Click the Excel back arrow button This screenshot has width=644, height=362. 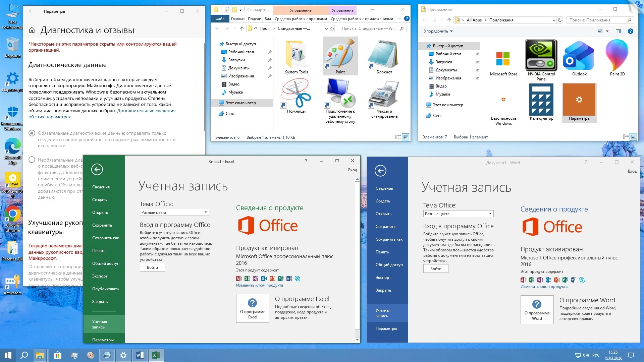(x=97, y=169)
